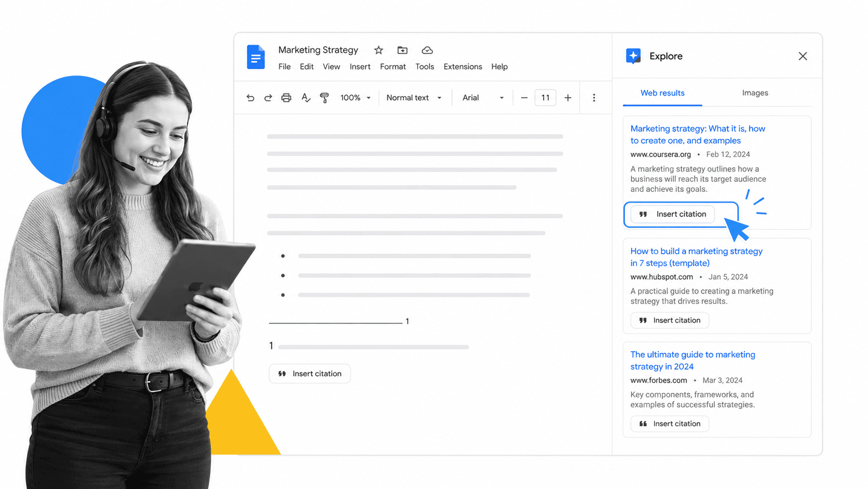Open the Normal text style dropdown
868x489 pixels.
coord(414,98)
